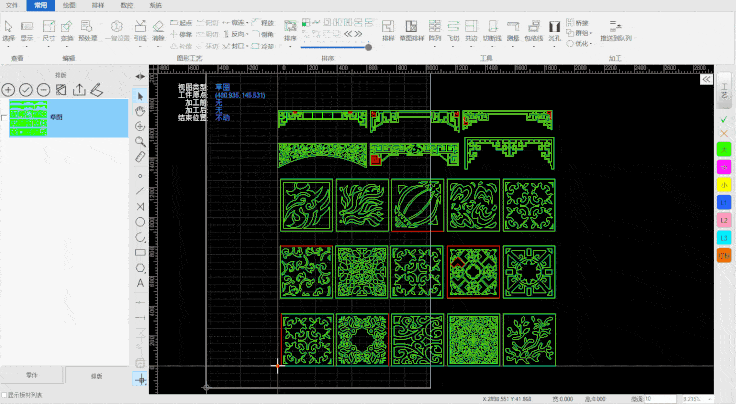Viewport: 736px width, 404px height.
Task: Click the 释放 release button
Action: [262, 23]
